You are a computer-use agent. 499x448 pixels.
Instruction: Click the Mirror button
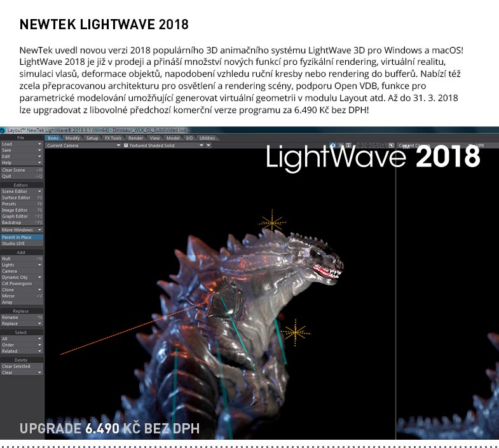[22, 296]
